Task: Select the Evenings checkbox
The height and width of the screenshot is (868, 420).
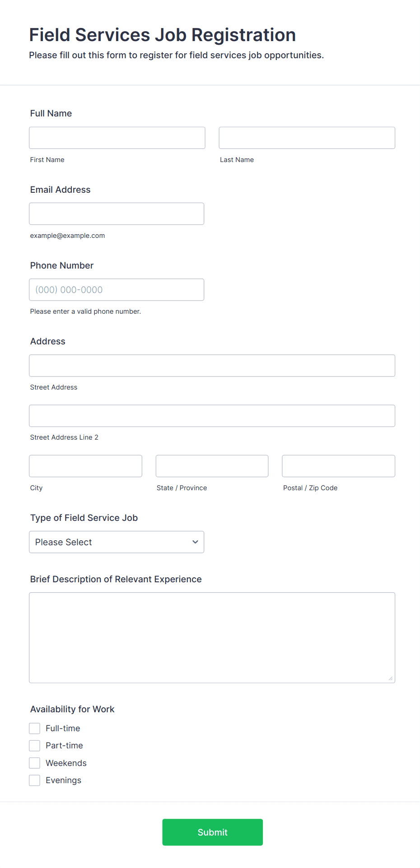Action: point(35,780)
